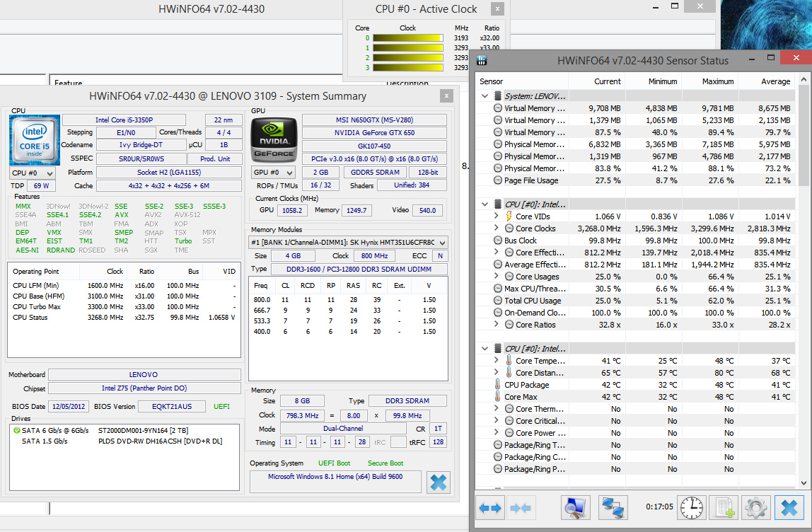812x532 pixels.
Task: Open the summary view magnifier-monitor icon
Action: coord(575,508)
